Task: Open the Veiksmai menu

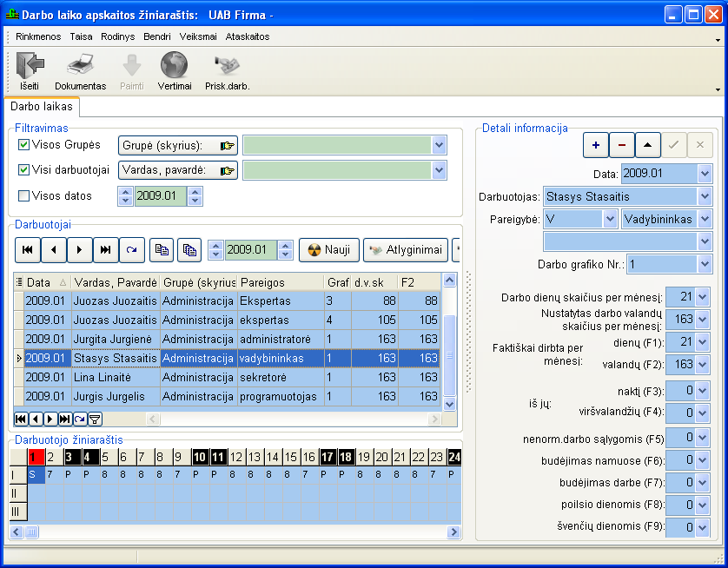Action: pos(198,36)
